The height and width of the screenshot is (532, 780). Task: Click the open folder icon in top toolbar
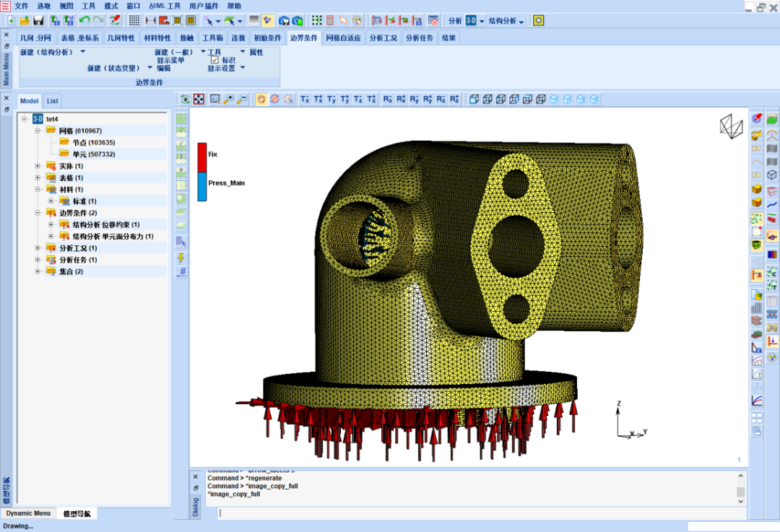click(x=25, y=20)
